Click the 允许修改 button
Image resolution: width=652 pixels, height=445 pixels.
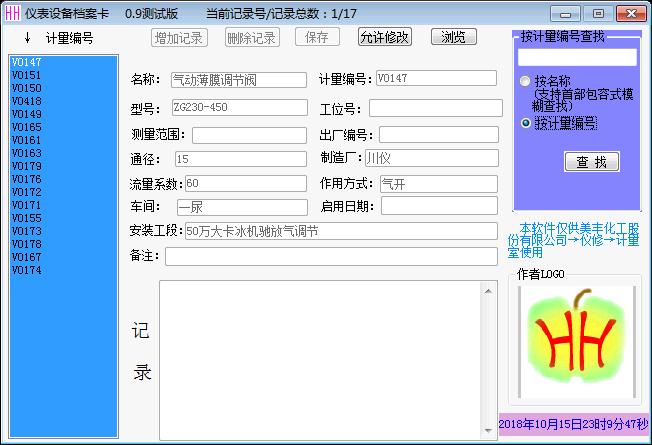(385, 37)
